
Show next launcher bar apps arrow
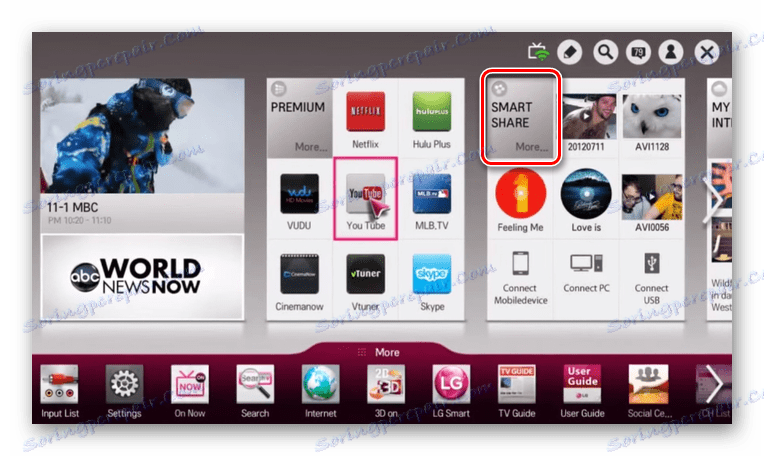click(714, 384)
